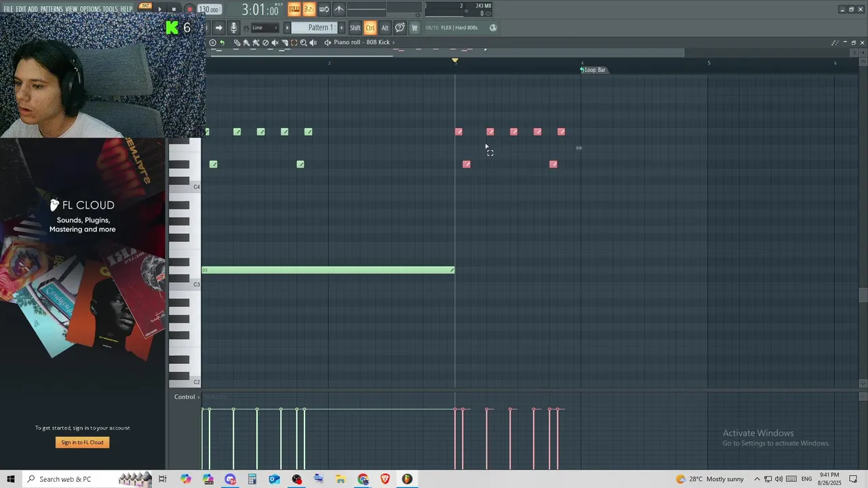Click the C2 piano key
868x488 pixels.
point(184,382)
